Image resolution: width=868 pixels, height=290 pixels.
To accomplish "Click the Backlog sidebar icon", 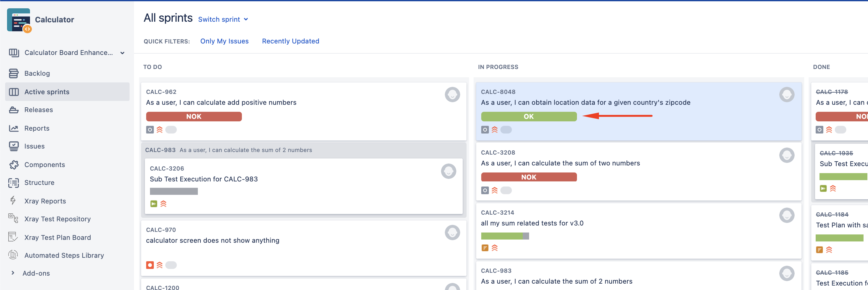I will (13, 73).
